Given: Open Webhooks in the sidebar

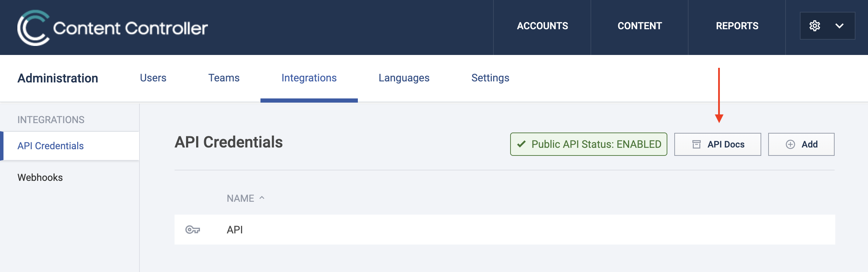Looking at the screenshot, I should (x=40, y=177).
